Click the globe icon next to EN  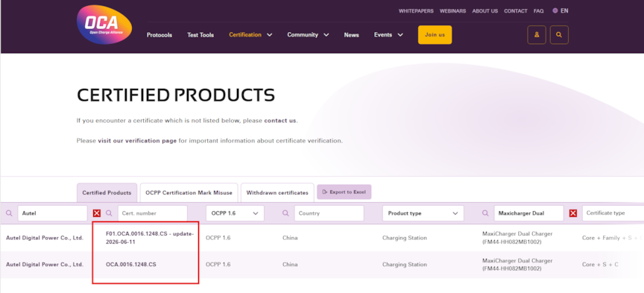pyautogui.click(x=555, y=11)
